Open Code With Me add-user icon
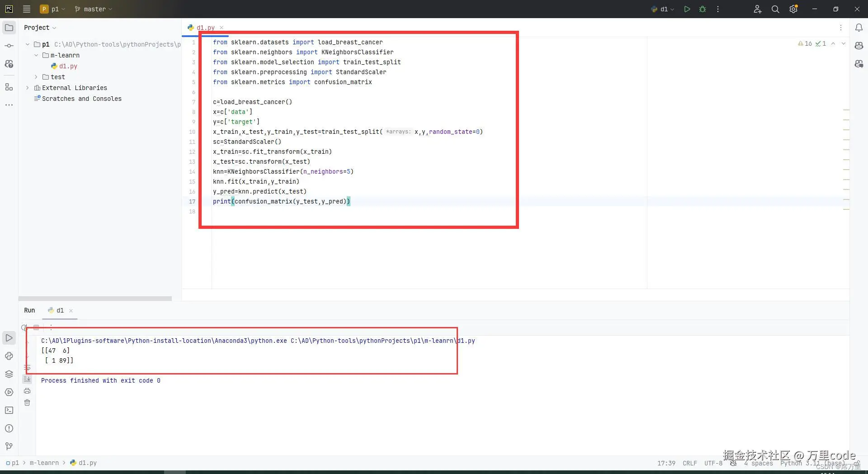This screenshot has height=474, width=868. pos(758,9)
